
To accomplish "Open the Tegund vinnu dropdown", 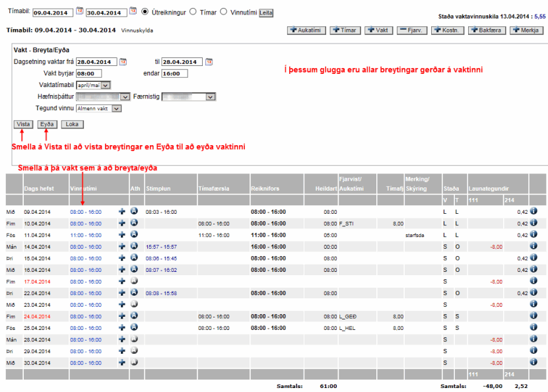I will coord(99,109).
